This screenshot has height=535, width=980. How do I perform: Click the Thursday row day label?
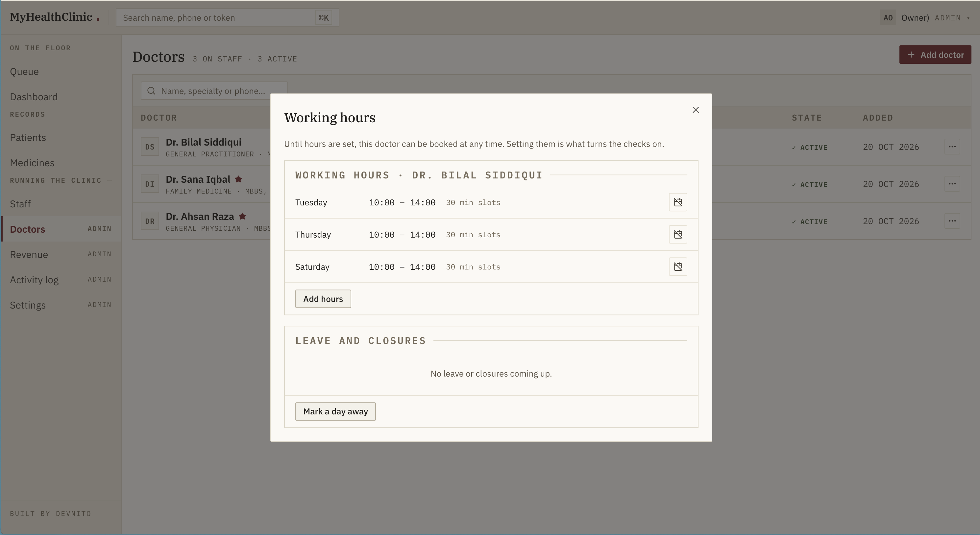click(x=313, y=235)
